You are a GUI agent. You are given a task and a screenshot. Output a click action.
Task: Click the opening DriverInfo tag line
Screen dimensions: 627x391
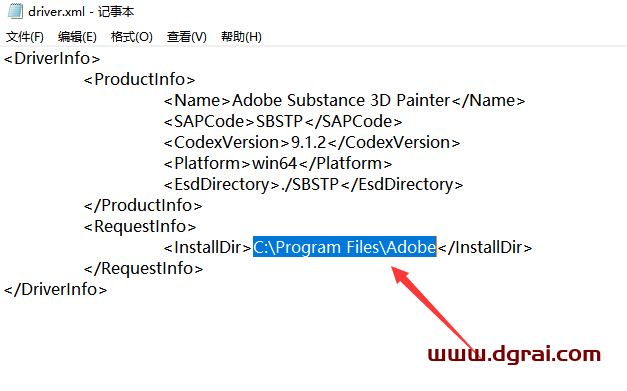pyautogui.click(x=52, y=58)
